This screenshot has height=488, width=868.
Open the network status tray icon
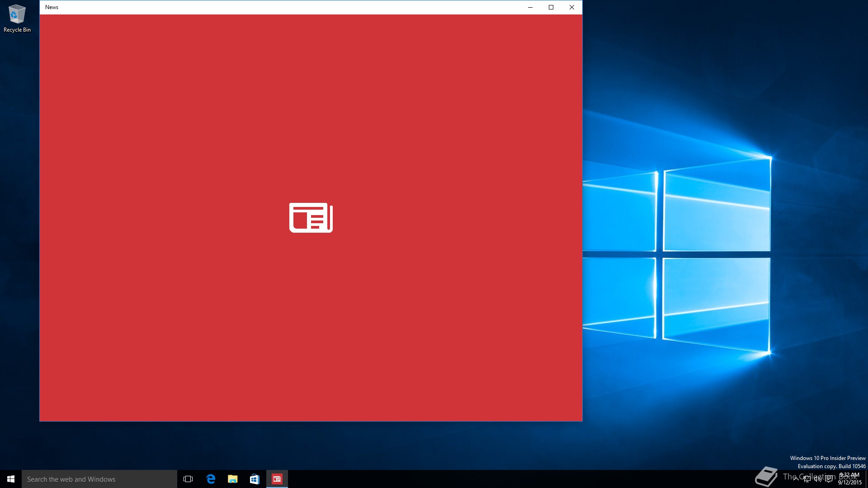point(807,479)
